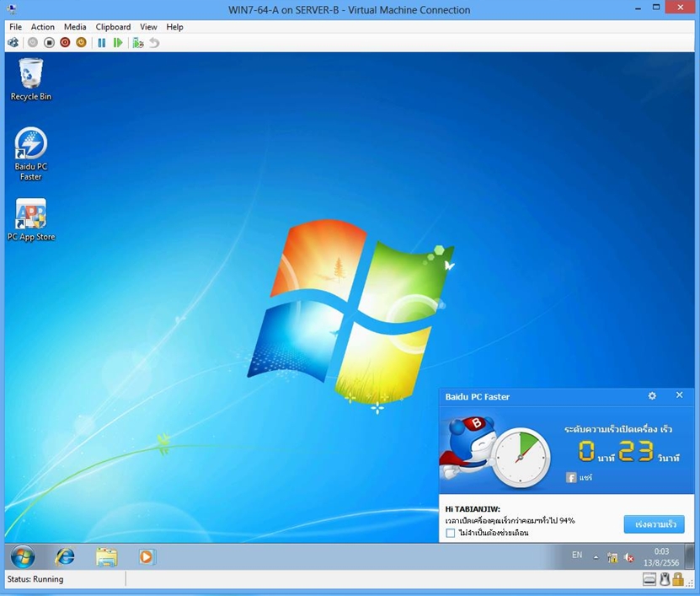This screenshot has height=596, width=700.
Task: Open the Clipboard menu
Action: (113, 27)
